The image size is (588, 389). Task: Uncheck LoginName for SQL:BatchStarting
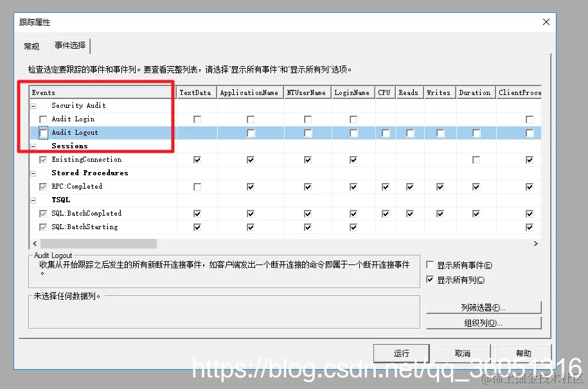(353, 227)
